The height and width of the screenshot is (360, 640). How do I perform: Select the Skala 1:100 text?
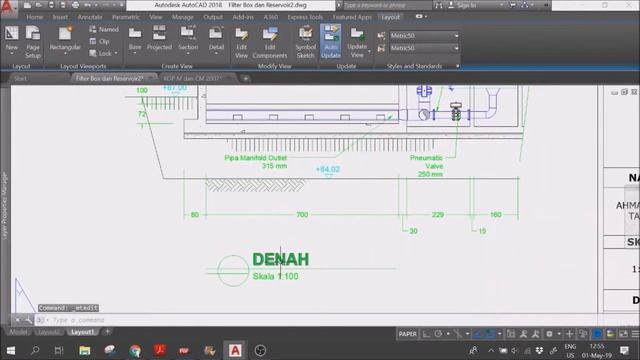(x=276, y=276)
